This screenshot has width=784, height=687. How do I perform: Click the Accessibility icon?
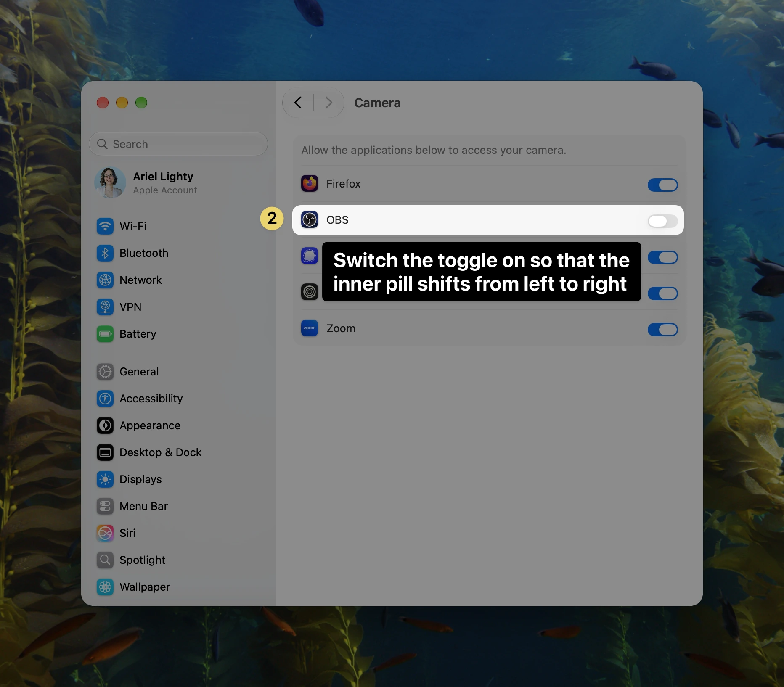coord(105,399)
